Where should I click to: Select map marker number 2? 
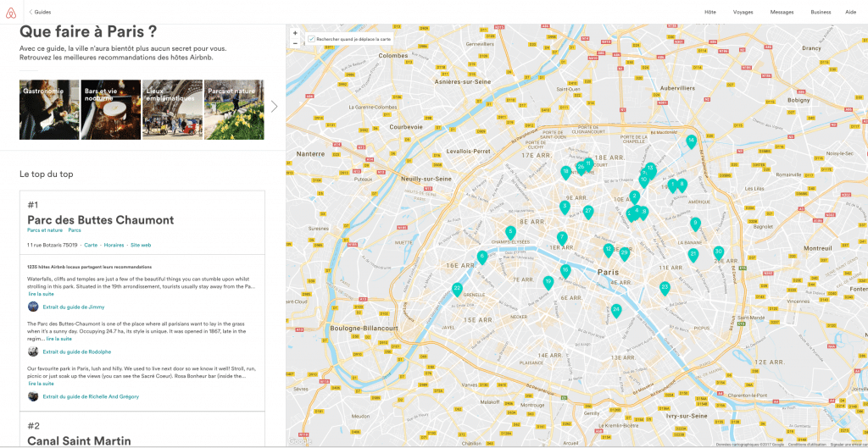634,197
